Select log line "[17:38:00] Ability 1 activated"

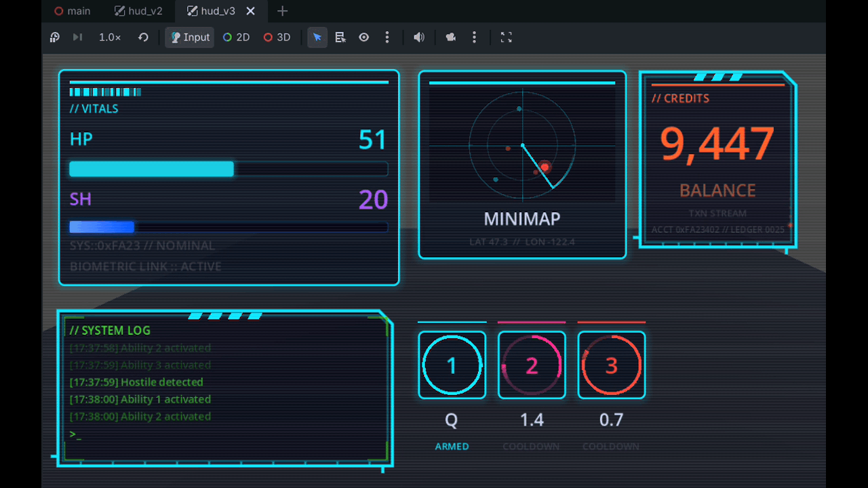pyautogui.click(x=140, y=399)
